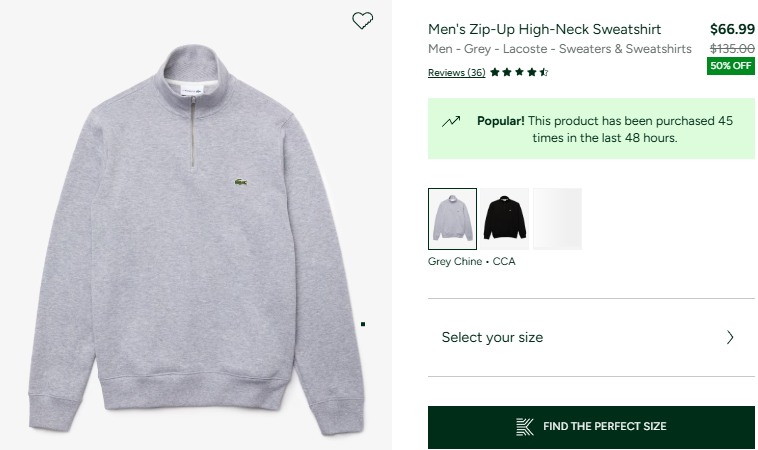Click the crocodile logo on the sweatshirt

pyautogui.click(x=241, y=182)
